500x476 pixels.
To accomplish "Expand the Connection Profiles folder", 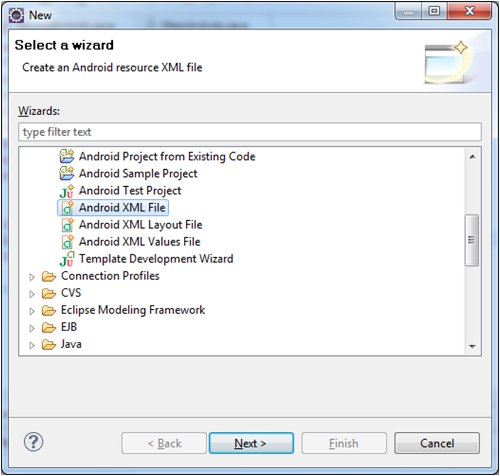I will tap(32, 277).
